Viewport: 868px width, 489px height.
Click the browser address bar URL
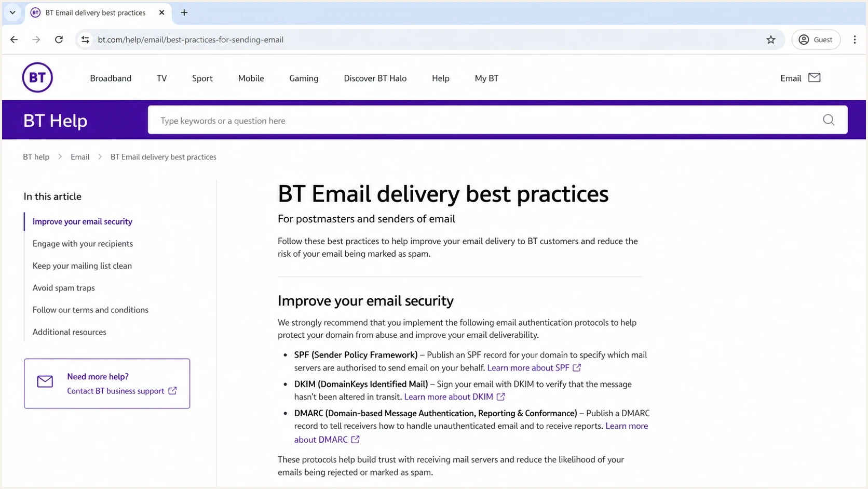click(x=191, y=39)
